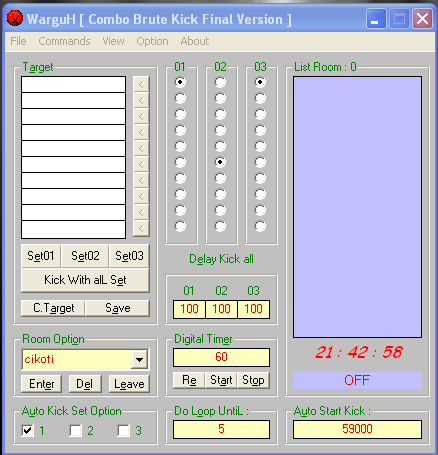Save the target list
This screenshot has height=455, width=438.
[118, 308]
